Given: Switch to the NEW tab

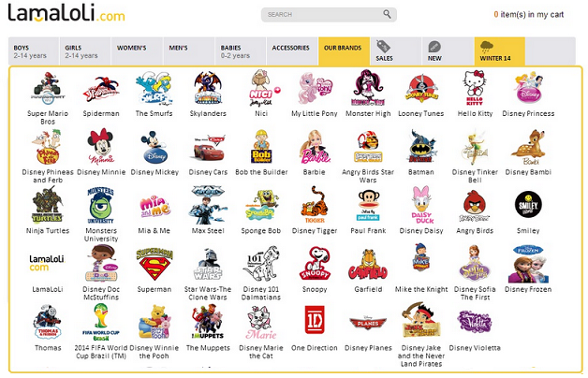Looking at the screenshot, I should tap(448, 51).
